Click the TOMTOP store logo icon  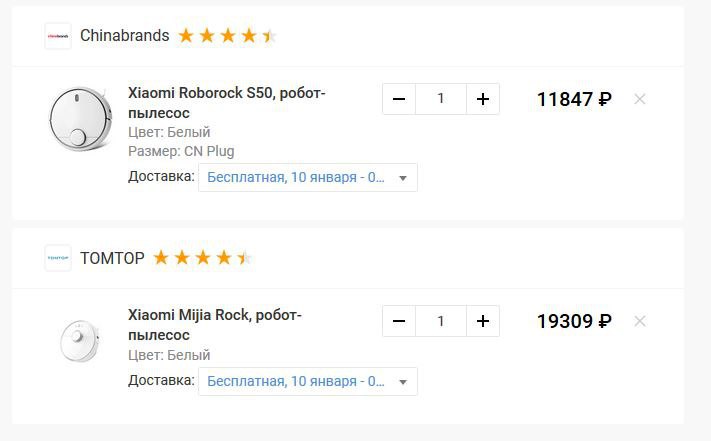tap(58, 258)
